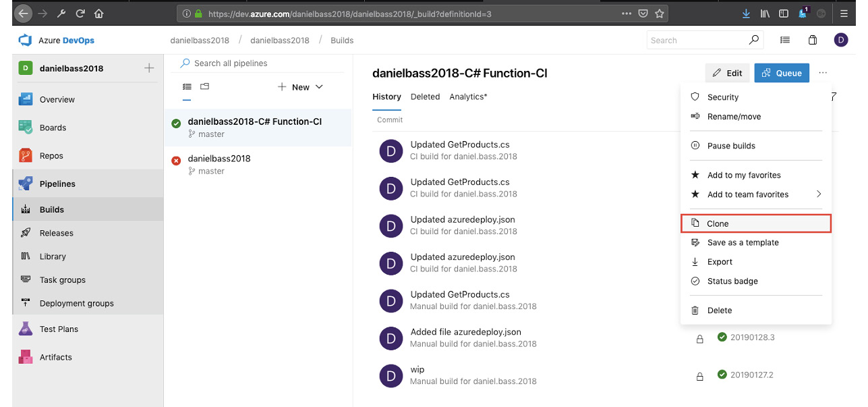Viewport: 868px width, 407px height.
Task: Switch to list view icon in pipelines panel
Action: coord(187,87)
